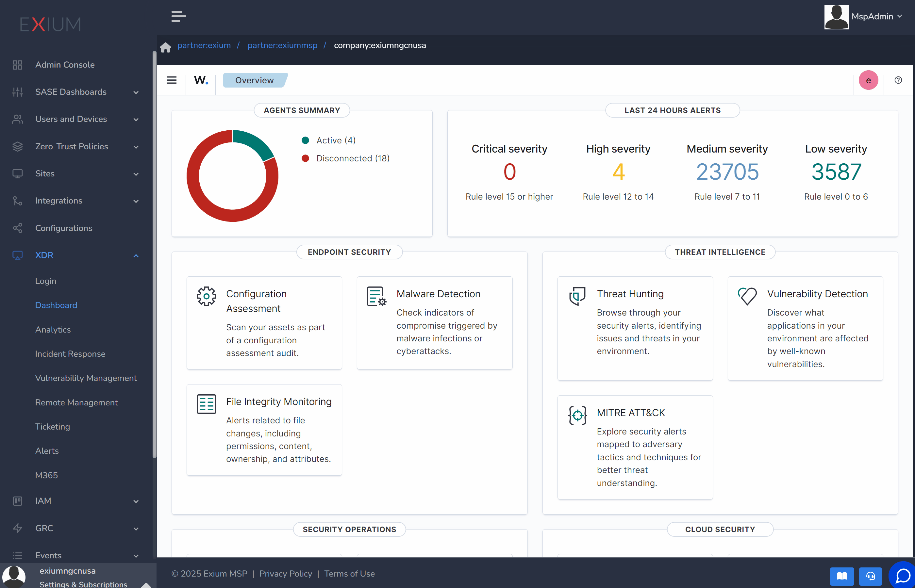Screen dimensions: 915x588
Task: Open the MITRE ATT&CK card icon
Action: [577, 415]
